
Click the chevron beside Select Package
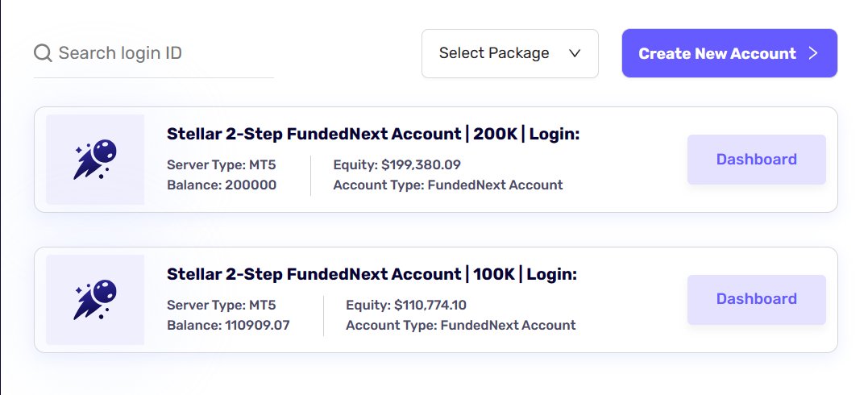(575, 53)
